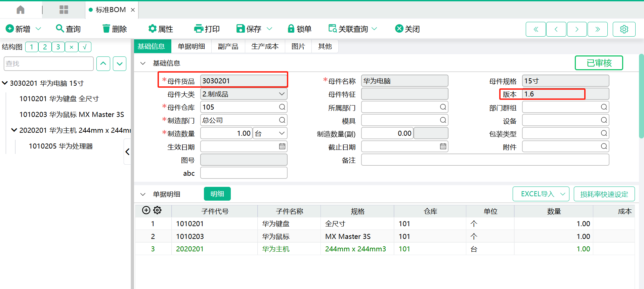Switch to 生产成本 tab

265,46
